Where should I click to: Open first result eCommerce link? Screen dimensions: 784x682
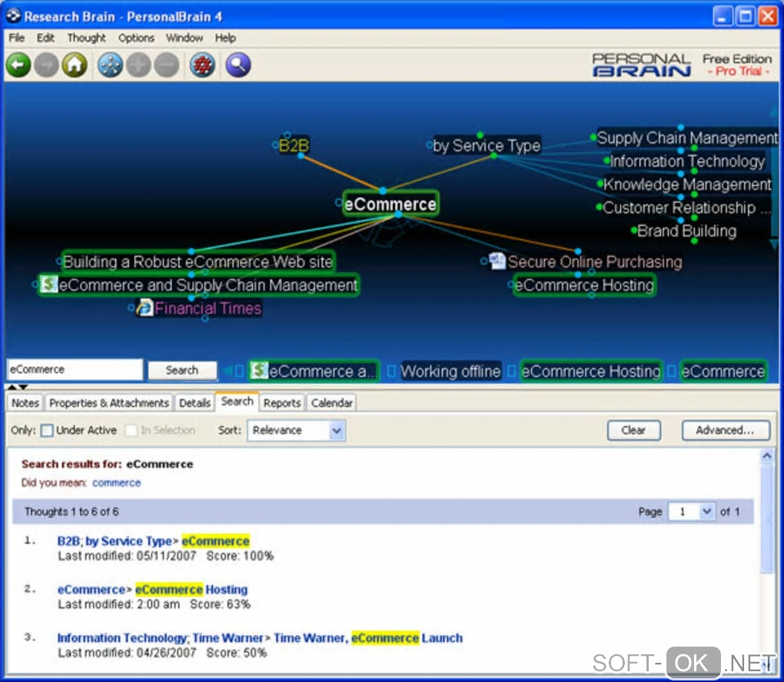(215, 541)
